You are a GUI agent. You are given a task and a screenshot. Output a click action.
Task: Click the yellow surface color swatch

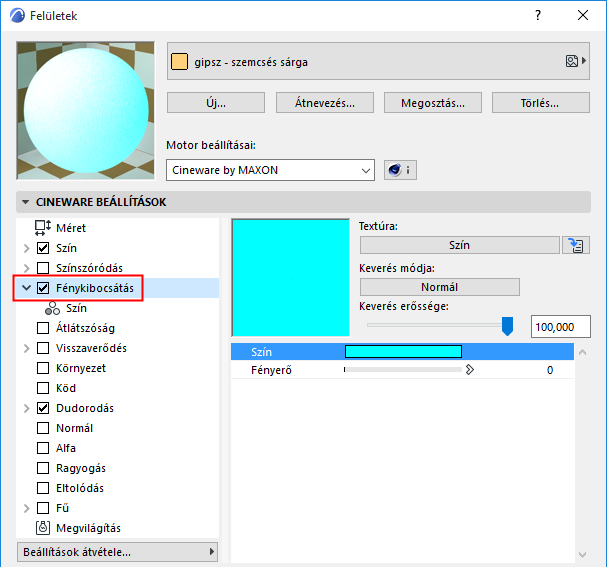coord(180,62)
